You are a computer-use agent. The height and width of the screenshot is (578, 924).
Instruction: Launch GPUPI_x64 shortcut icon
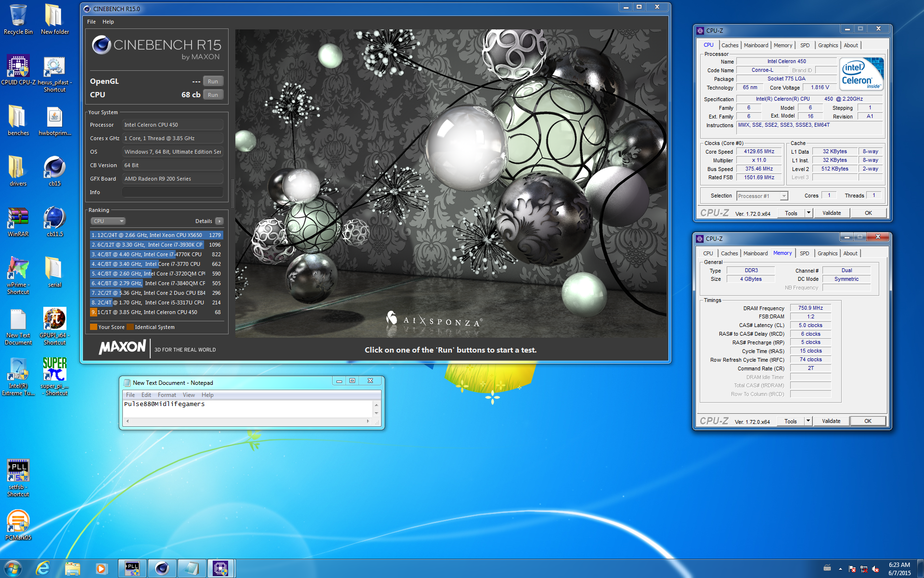[x=54, y=327]
